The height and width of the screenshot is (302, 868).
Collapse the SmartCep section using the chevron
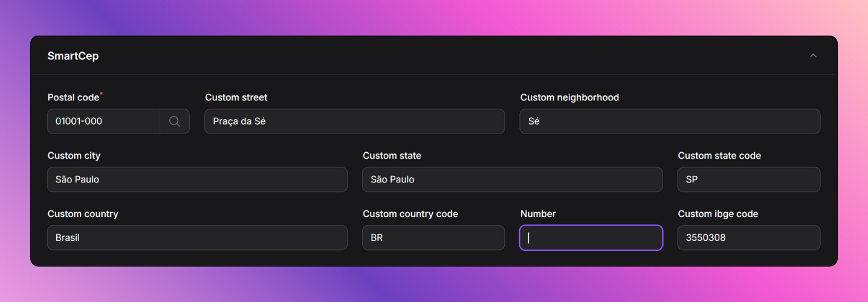coord(813,56)
